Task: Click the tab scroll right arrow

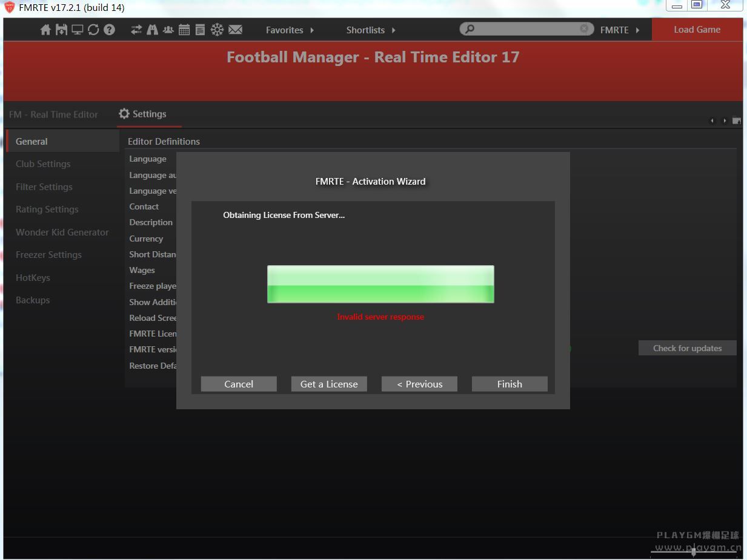Action: (725, 121)
